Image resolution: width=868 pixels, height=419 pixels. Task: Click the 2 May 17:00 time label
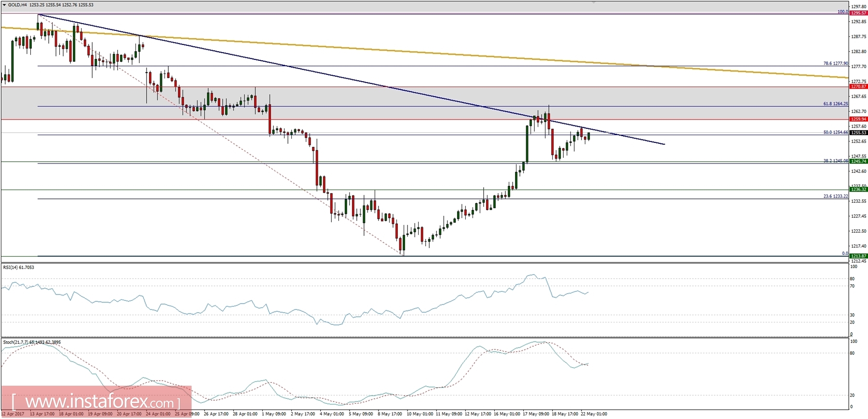pyautogui.click(x=303, y=414)
